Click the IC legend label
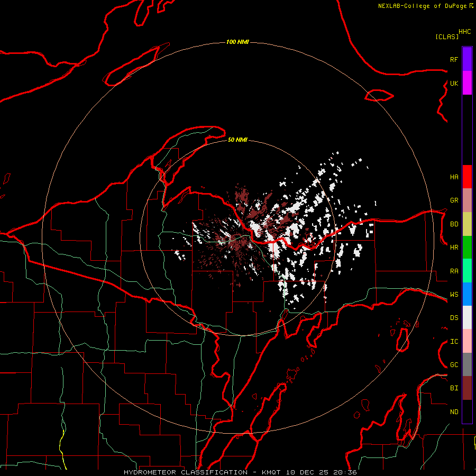The width and height of the screenshot is (476, 476). click(x=454, y=342)
